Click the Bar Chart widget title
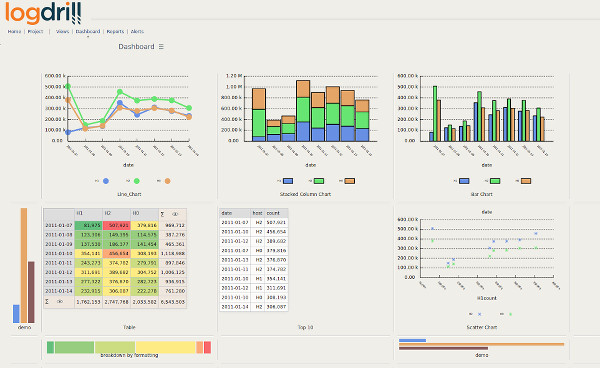600x368 pixels. [481, 194]
